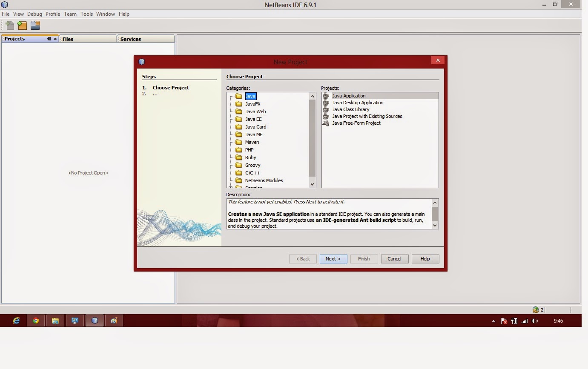This screenshot has width=588, height=369.
Task: Open the View menu
Action: pyautogui.click(x=18, y=14)
